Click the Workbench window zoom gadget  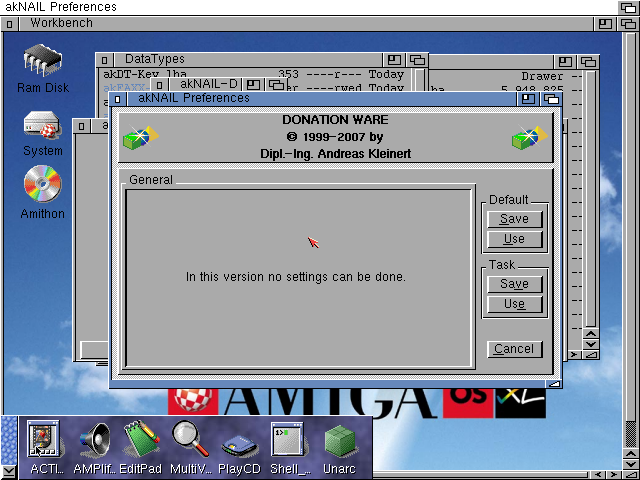point(605,24)
